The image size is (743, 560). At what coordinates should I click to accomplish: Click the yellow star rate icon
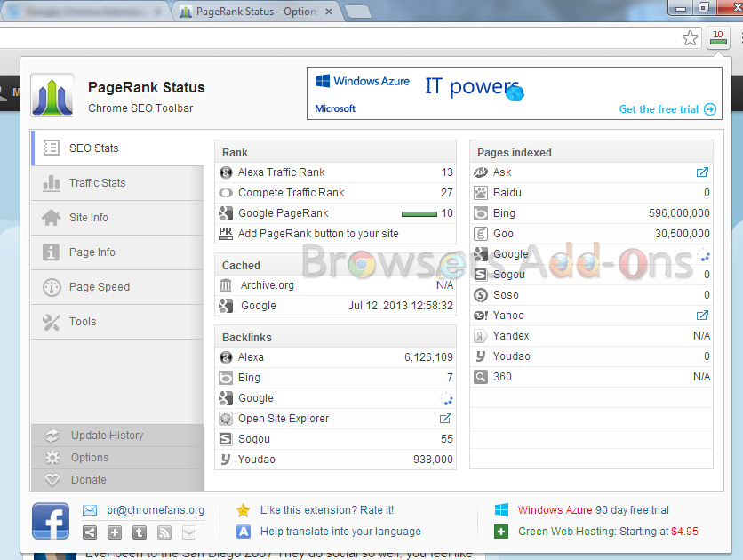(x=244, y=510)
